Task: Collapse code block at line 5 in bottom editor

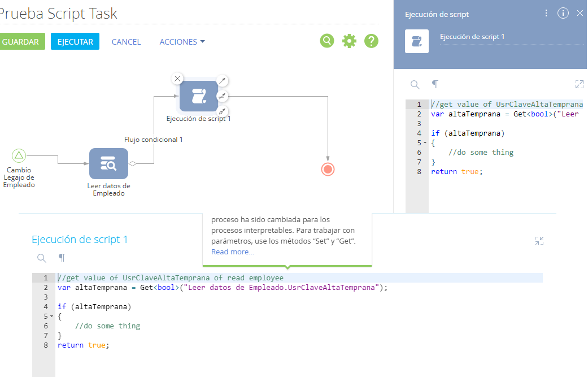Action: point(51,317)
